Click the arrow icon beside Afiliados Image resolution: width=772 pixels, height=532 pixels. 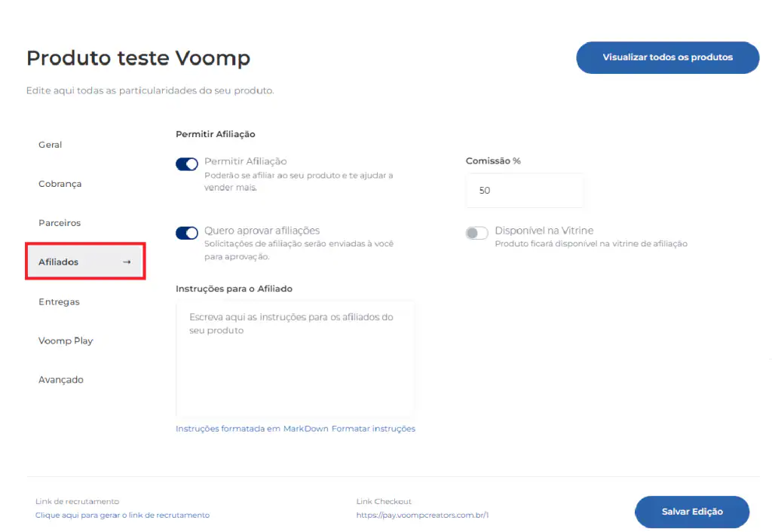pos(127,261)
